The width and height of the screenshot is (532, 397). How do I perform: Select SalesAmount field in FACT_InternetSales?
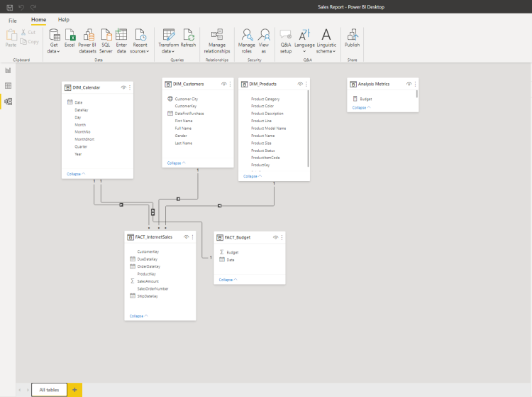148,281
